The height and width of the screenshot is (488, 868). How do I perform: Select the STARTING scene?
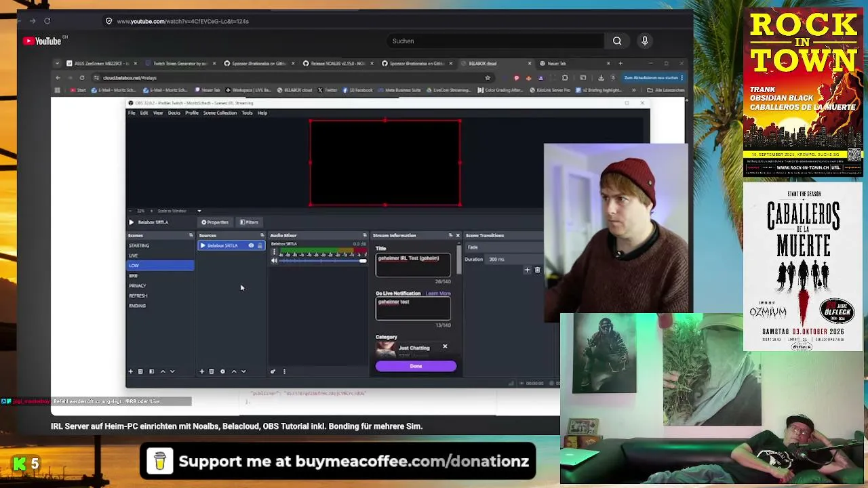pyautogui.click(x=161, y=245)
